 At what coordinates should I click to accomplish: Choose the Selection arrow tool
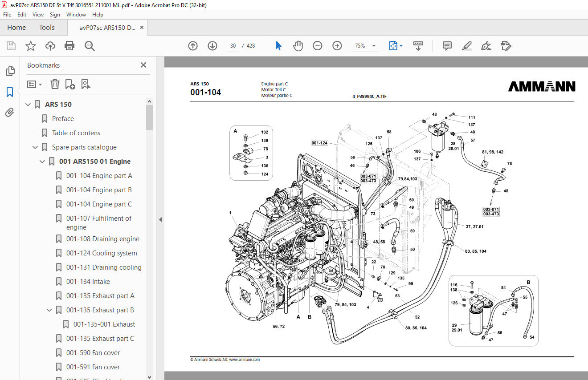[279, 46]
